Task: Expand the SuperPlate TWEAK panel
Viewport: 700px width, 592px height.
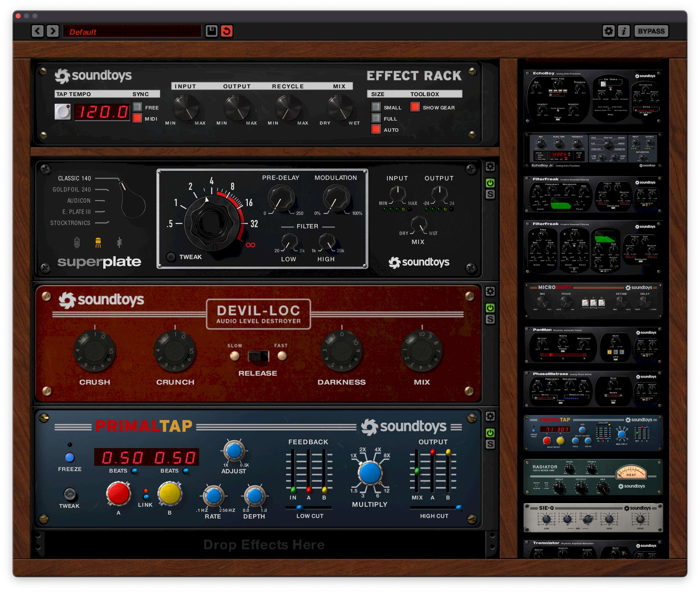Action: [171, 257]
